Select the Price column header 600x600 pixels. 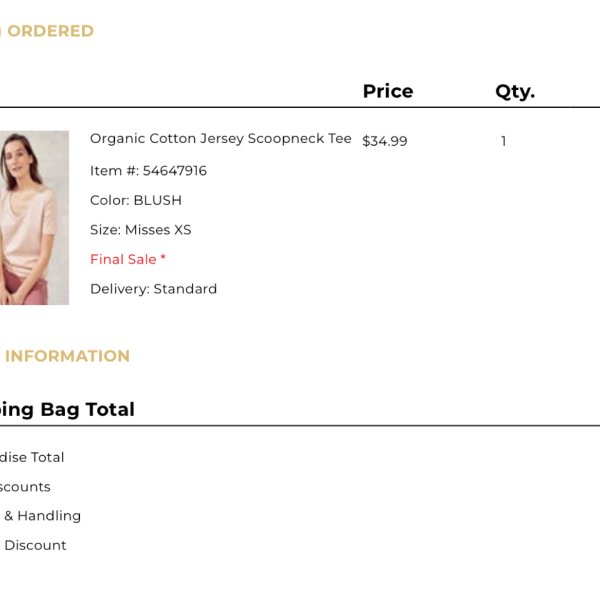(388, 91)
